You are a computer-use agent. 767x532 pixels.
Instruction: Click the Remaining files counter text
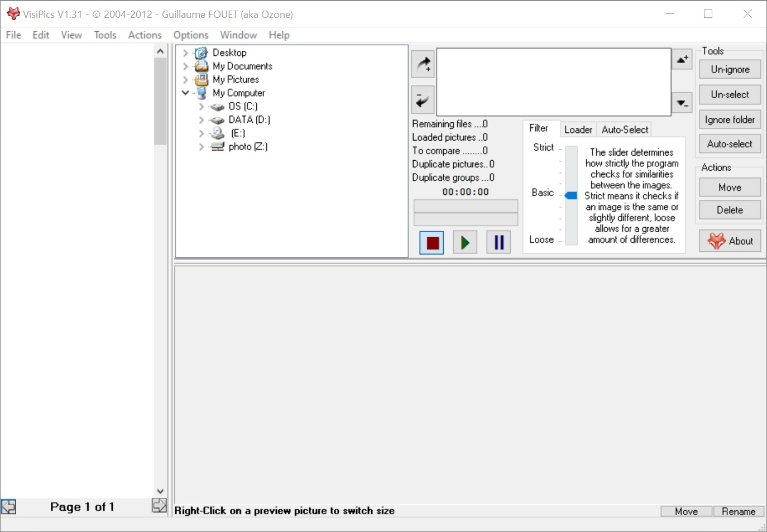450,124
